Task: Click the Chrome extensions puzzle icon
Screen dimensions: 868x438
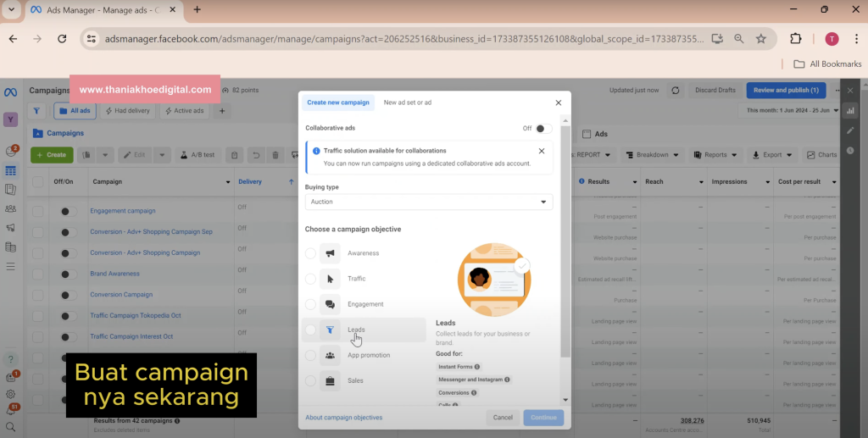Action: point(795,39)
